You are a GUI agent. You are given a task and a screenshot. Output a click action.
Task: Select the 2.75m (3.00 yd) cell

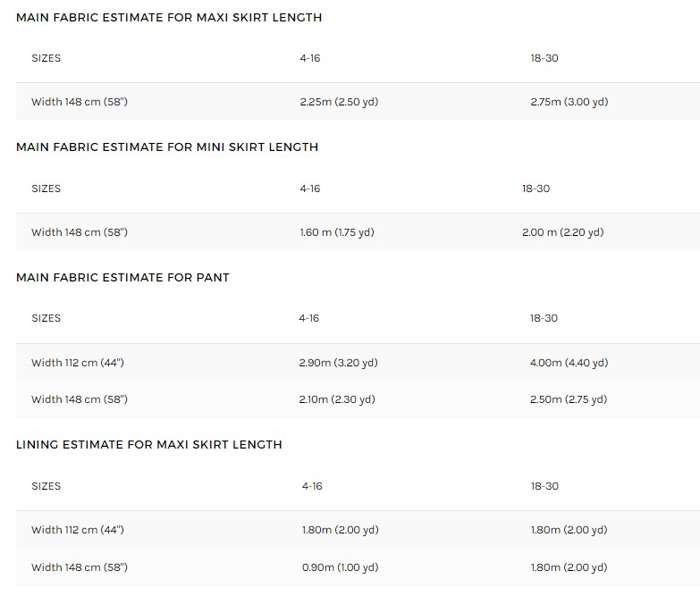(569, 102)
